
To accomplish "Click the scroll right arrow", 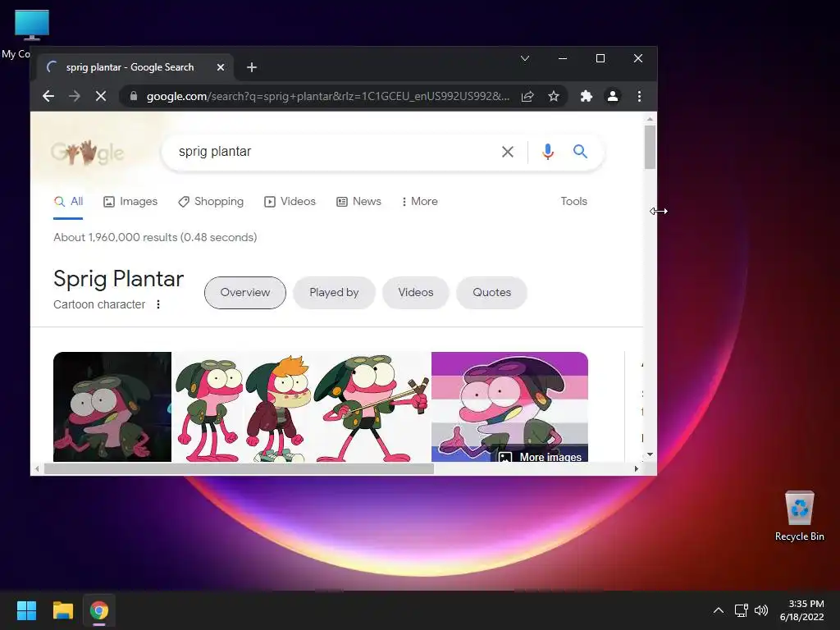I will [x=636, y=468].
